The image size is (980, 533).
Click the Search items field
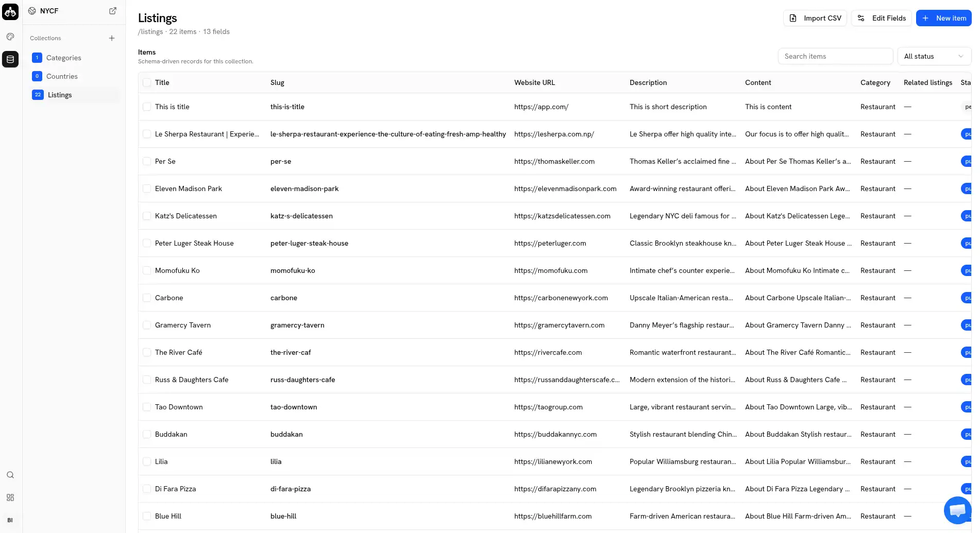pos(835,56)
